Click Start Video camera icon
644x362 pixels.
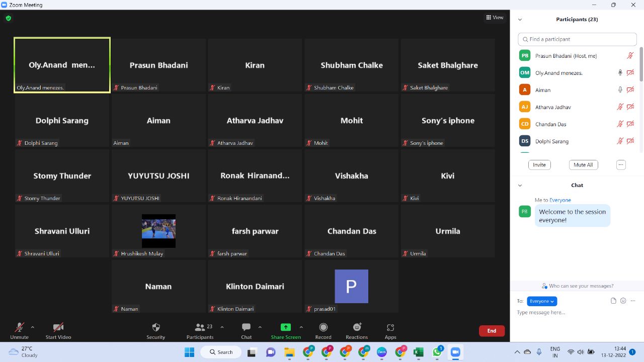pos(58,327)
